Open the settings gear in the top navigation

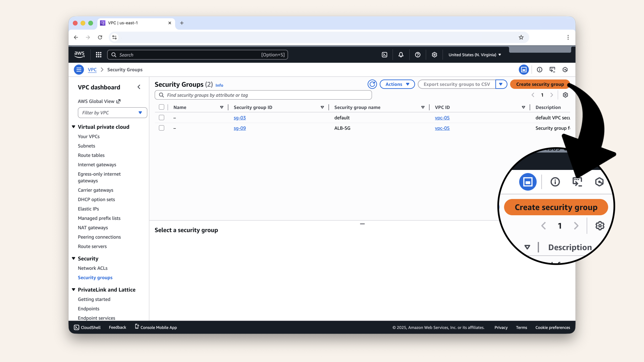click(x=434, y=54)
